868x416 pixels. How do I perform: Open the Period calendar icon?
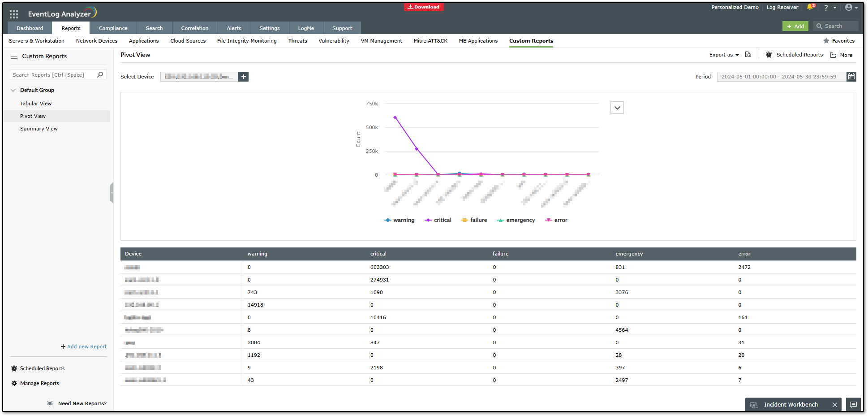[851, 77]
